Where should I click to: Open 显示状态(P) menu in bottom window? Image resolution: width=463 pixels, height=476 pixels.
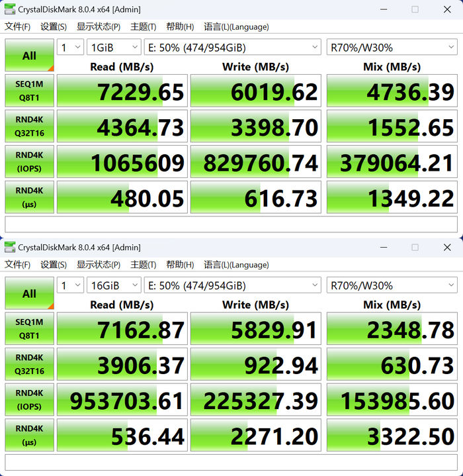[99, 265]
